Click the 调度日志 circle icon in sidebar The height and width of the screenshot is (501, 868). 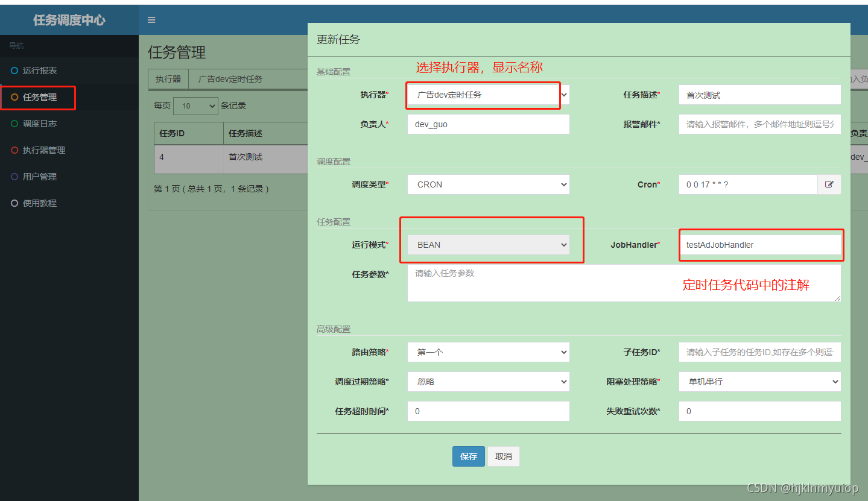(x=14, y=124)
